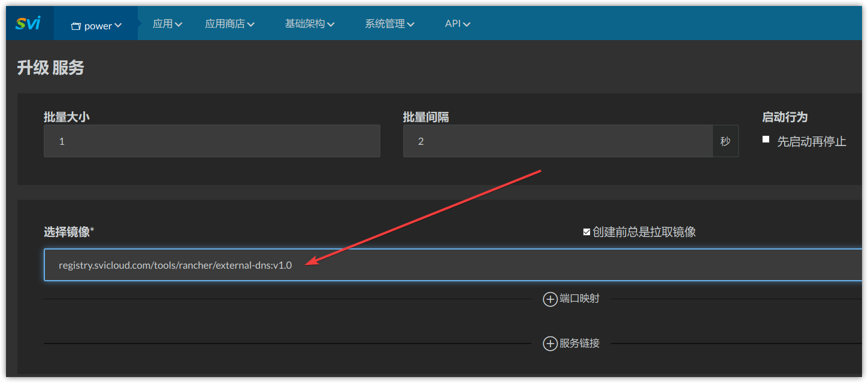Click the 批量间隔 label
The image size is (868, 383).
[x=426, y=117]
